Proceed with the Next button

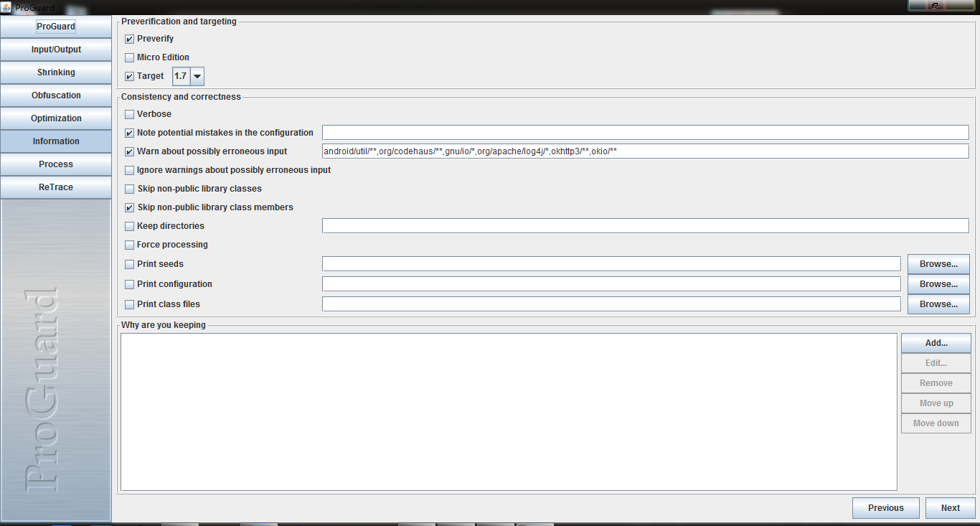pyautogui.click(x=951, y=508)
